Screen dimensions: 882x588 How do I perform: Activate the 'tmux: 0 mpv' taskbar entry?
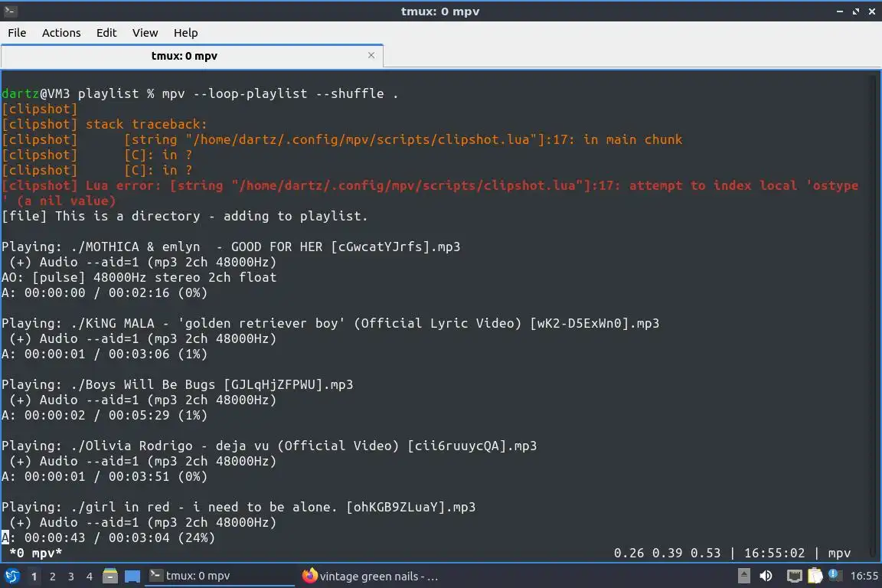pos(220,577)
